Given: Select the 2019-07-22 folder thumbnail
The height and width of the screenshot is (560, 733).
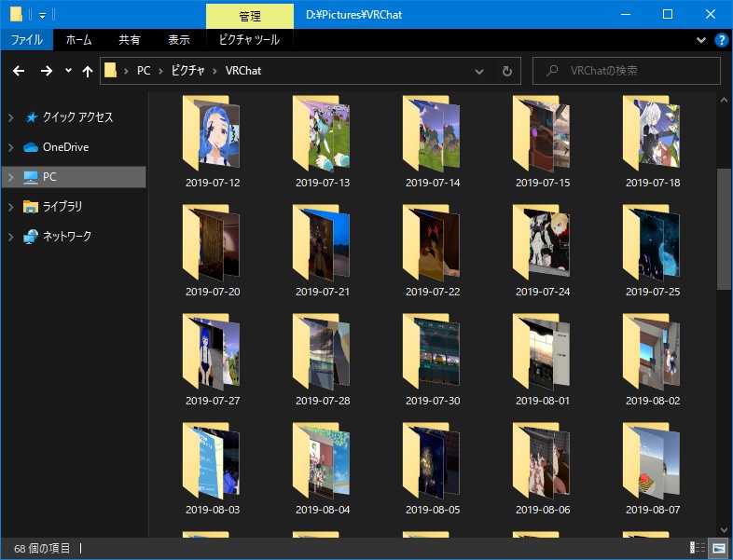Looking at the screenshot, I should tap(432, 242).
